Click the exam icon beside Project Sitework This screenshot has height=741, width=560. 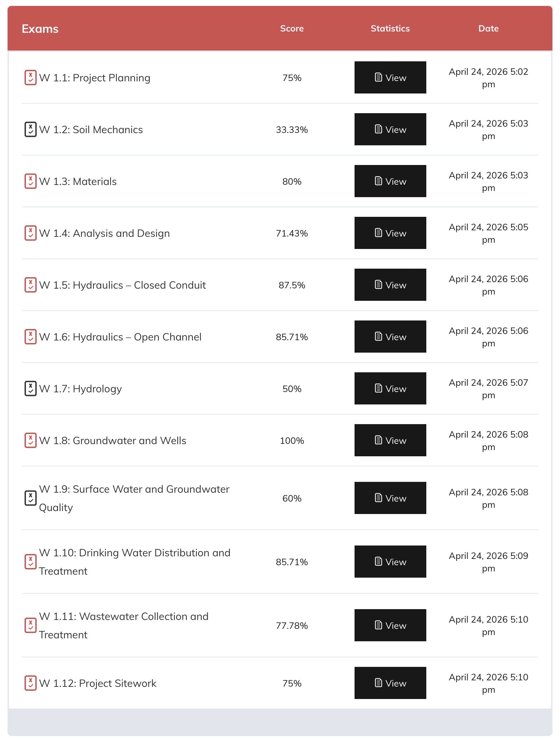tap(30, 683)
